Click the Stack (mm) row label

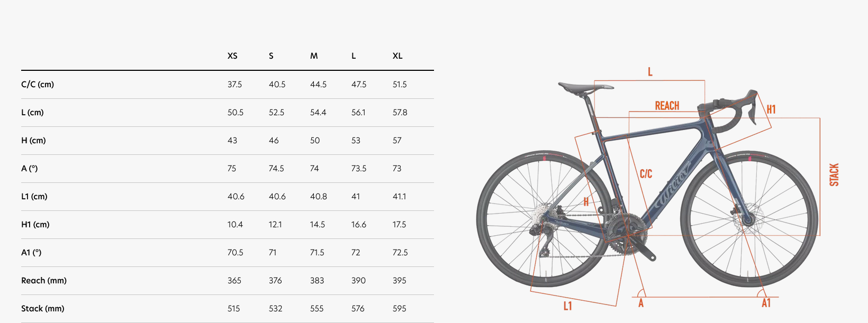(x=43, y=309)
